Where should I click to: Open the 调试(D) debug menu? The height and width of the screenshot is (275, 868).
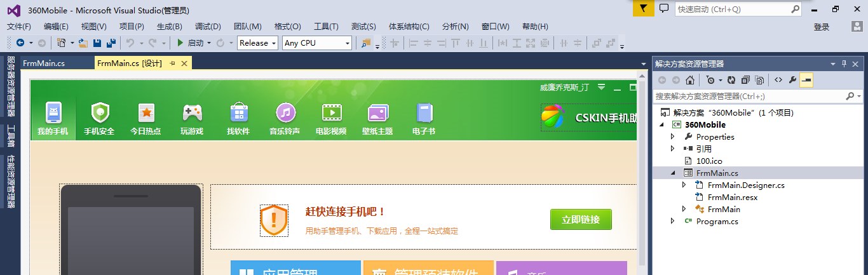pos(208,26)
